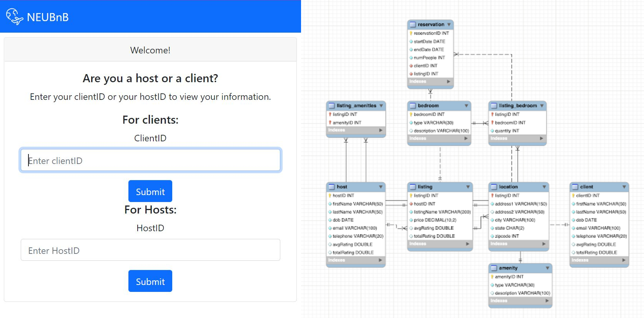Expand Indexes section of the client table
644x318 pixels.
pyautogui.click(x=624, y=260)
